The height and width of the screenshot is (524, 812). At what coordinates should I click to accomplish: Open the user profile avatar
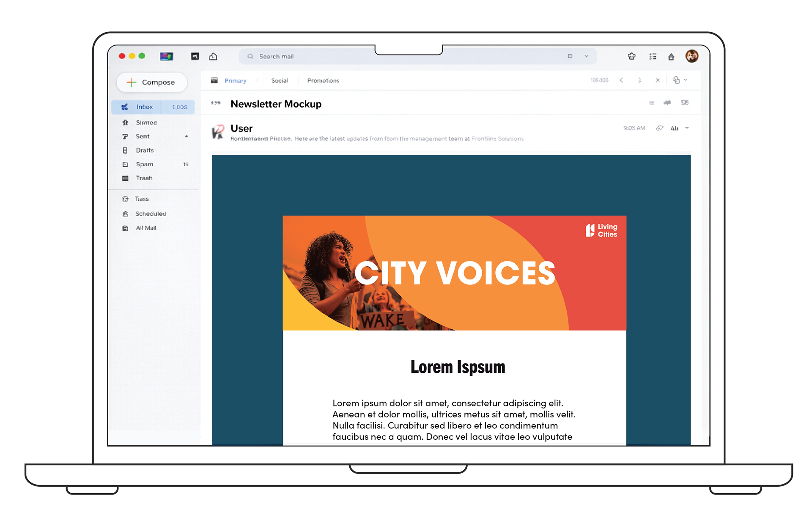[692, 56]
